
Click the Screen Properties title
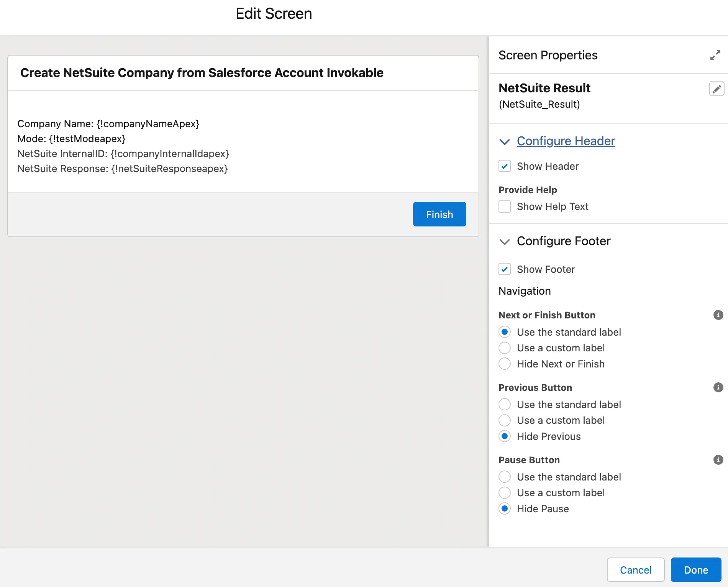click(x=548, y=55)
